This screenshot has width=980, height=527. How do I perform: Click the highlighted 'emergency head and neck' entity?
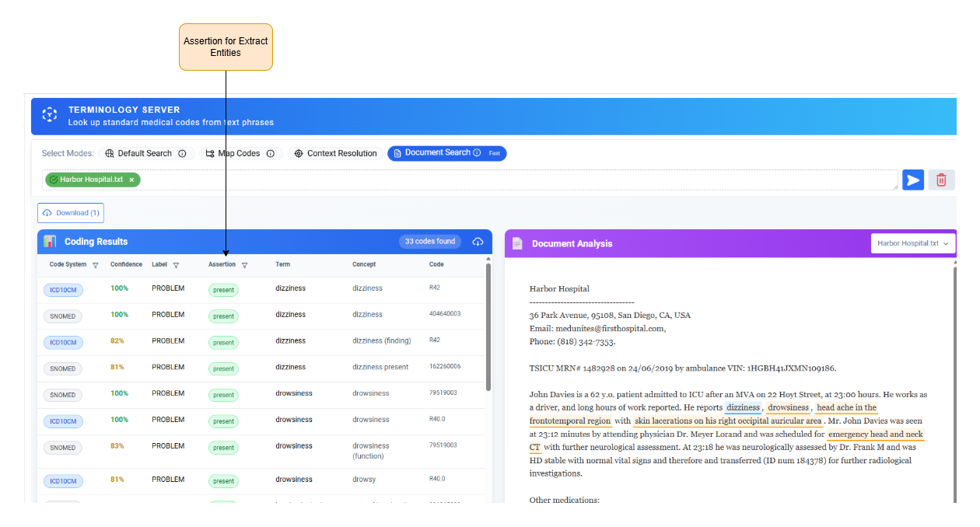[875, 435]
